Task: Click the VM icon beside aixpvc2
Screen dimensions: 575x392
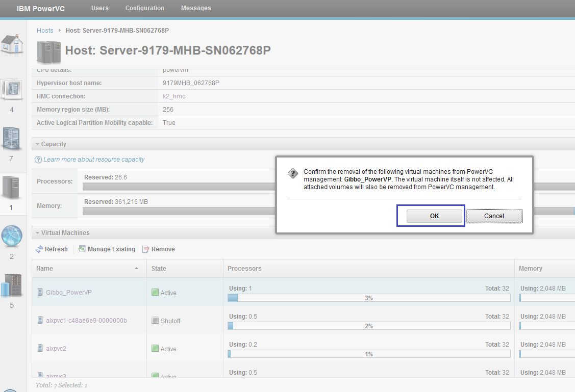Action: coord(40,348)
